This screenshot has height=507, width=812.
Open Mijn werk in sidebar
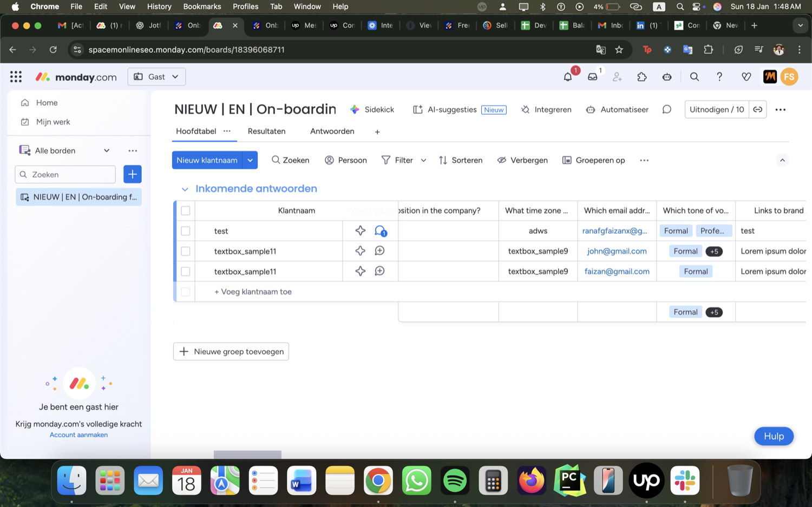[x=53, y=122]
